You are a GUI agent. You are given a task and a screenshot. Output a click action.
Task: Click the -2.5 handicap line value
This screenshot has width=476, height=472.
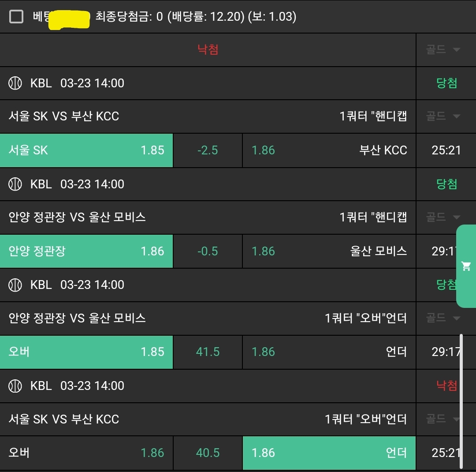pyautogui.click(x=208, y=150)
